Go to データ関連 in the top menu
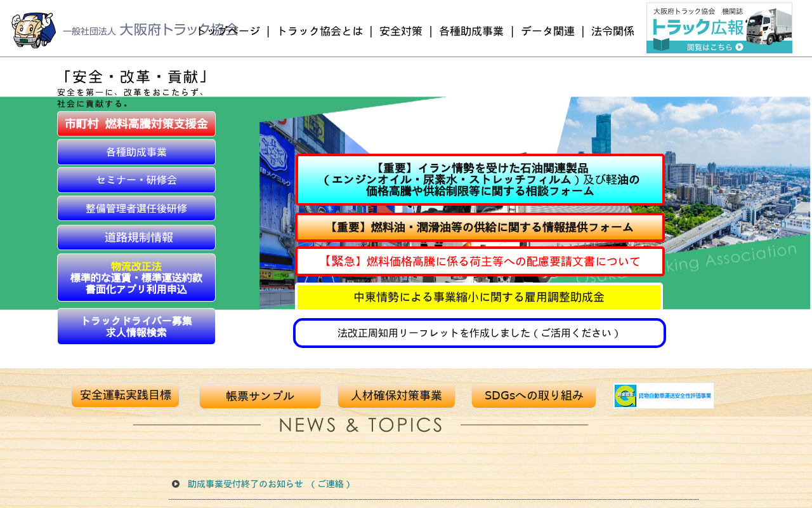 (x=548, y=31)
